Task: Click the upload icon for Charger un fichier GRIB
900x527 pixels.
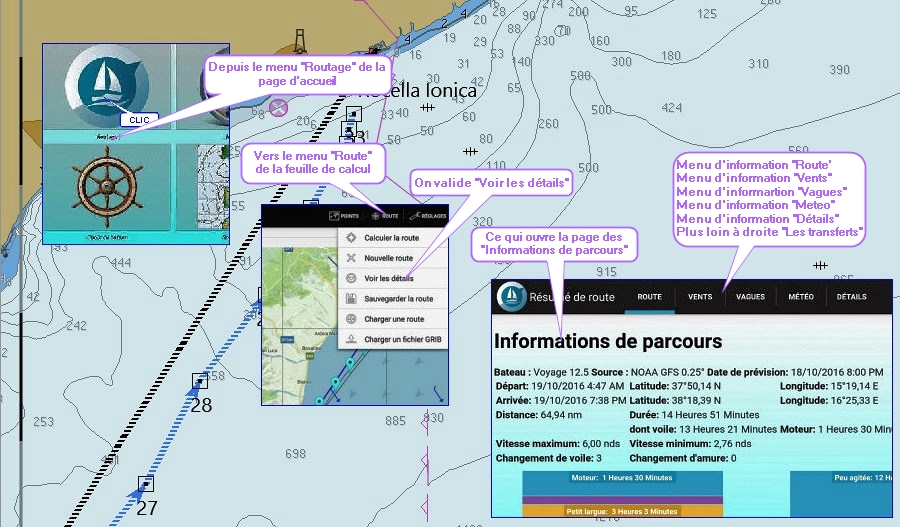Action: tap(351, 339)
